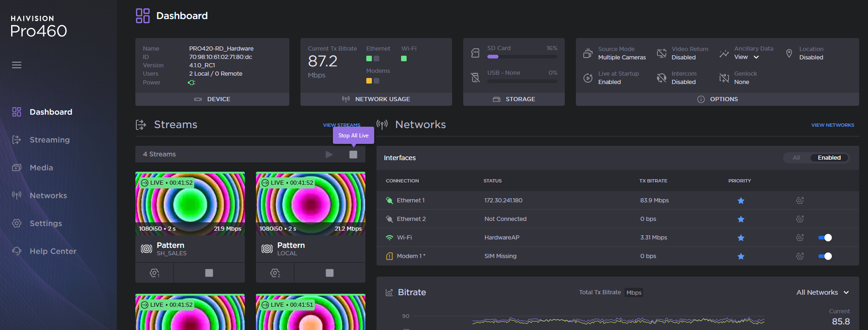Screen dimensions: 868x330
Task: Open the NETWORK USAGE panel button
Action: click(376, 99)
